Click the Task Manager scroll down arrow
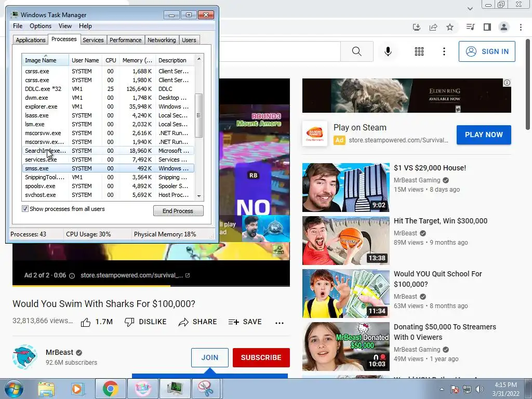 (x=199, y=196)
